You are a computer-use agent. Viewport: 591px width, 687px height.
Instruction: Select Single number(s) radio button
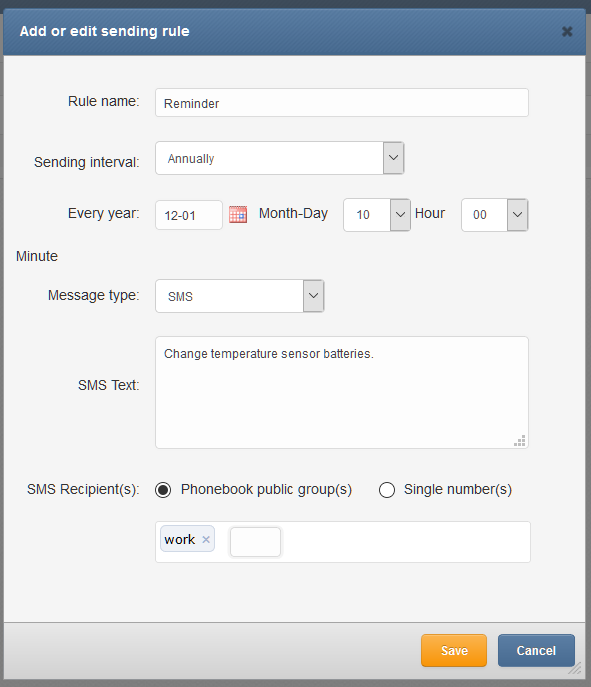(387, 490)
